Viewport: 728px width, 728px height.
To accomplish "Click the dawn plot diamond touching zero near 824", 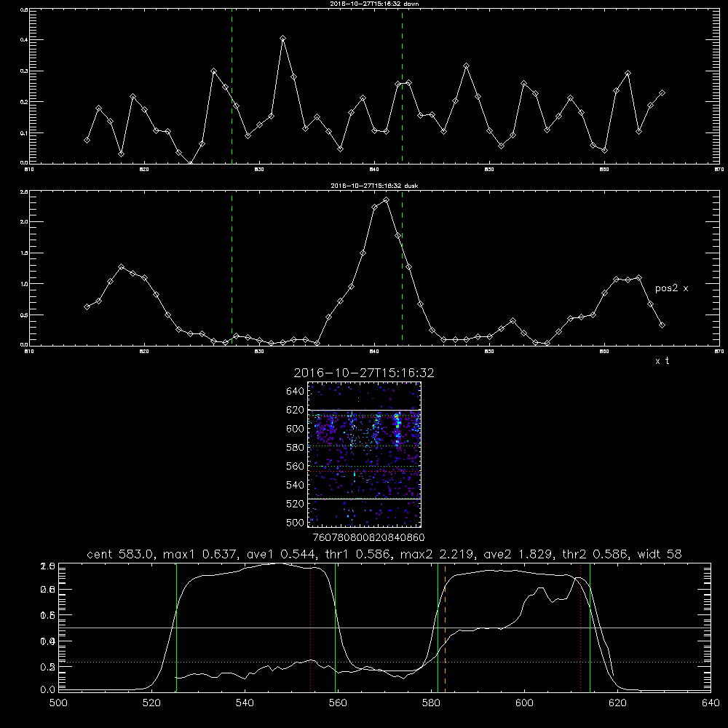I will pos(190,162).
